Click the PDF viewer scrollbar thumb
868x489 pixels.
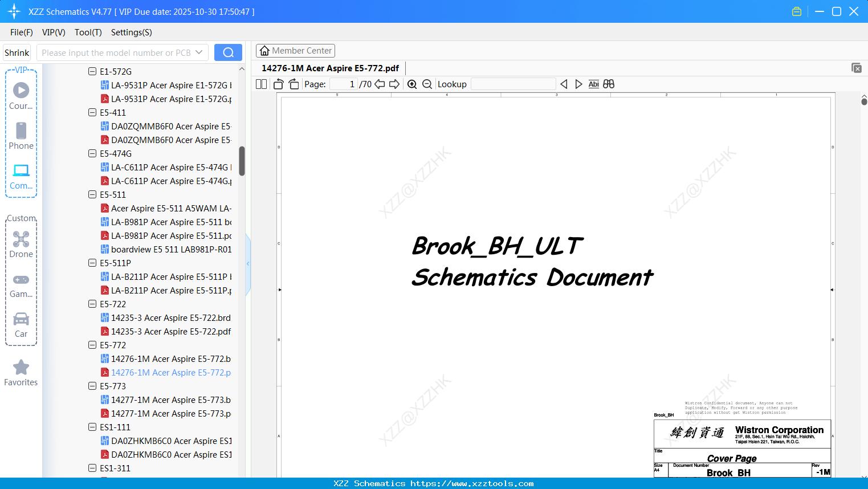click(x=864, y=101)
